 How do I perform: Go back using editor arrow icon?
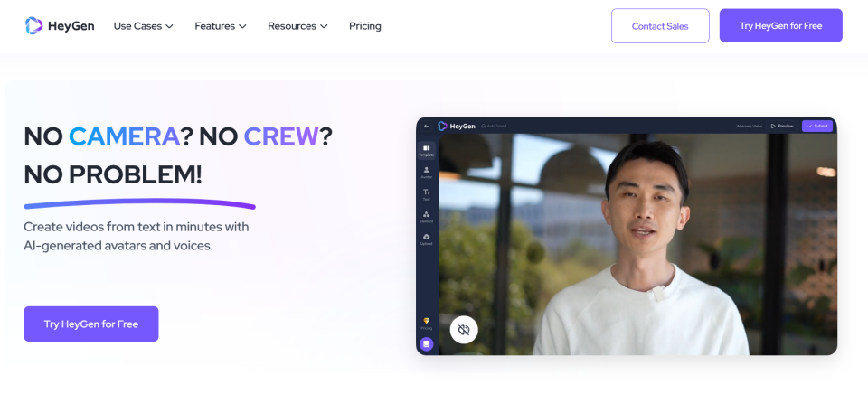426,127
